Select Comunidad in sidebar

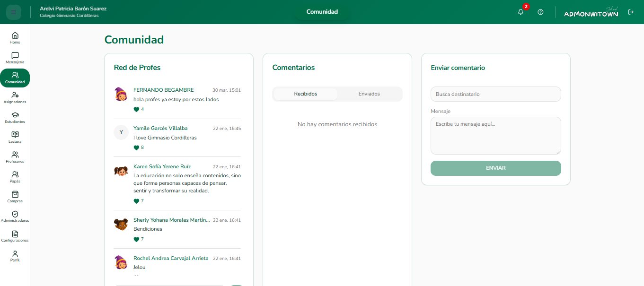click(15, 78)
